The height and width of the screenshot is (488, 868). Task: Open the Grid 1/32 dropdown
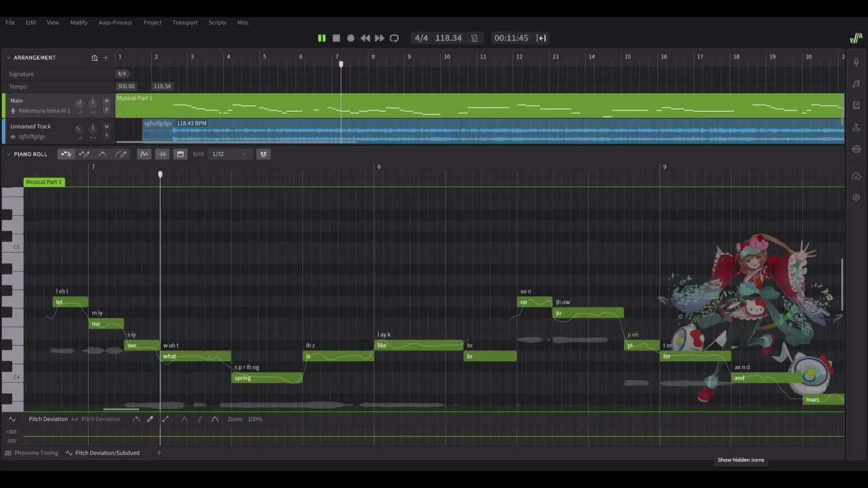pyautogui.click(x=229, y=154)
